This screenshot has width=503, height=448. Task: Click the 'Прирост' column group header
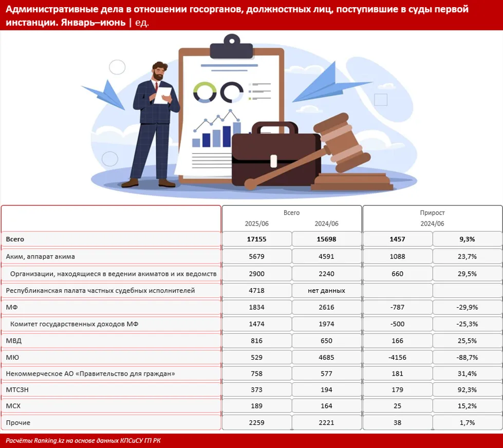[x=432, y=212]
